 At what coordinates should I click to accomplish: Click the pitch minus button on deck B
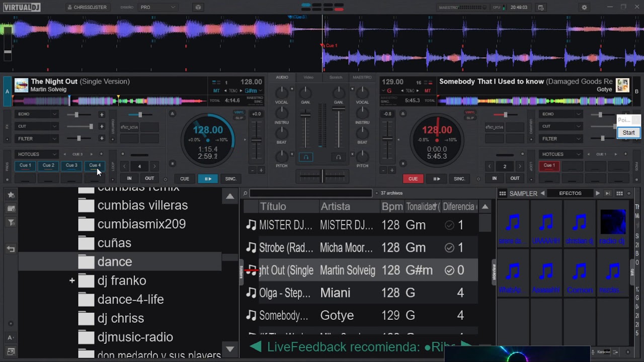pyautogui.click(x=383, y=170)
